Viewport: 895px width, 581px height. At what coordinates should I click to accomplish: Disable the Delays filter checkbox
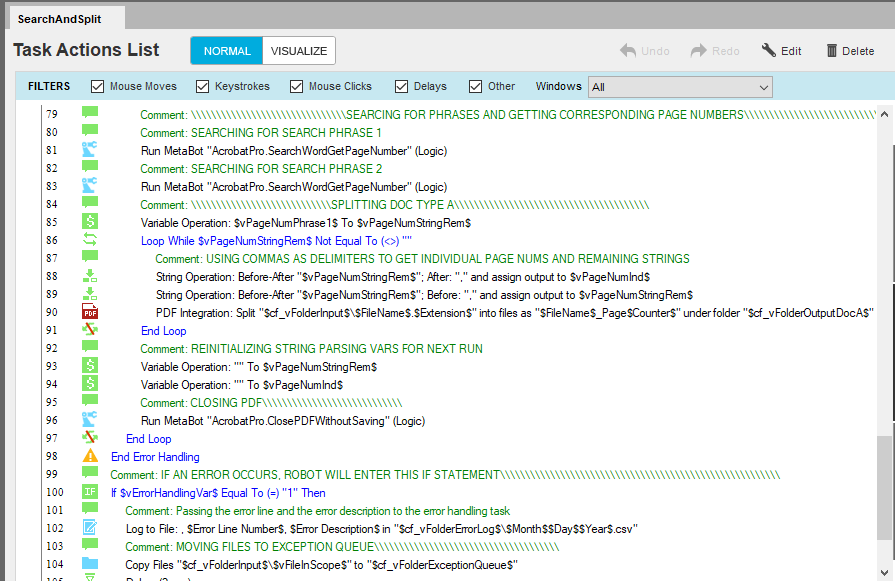click(402, 87)
